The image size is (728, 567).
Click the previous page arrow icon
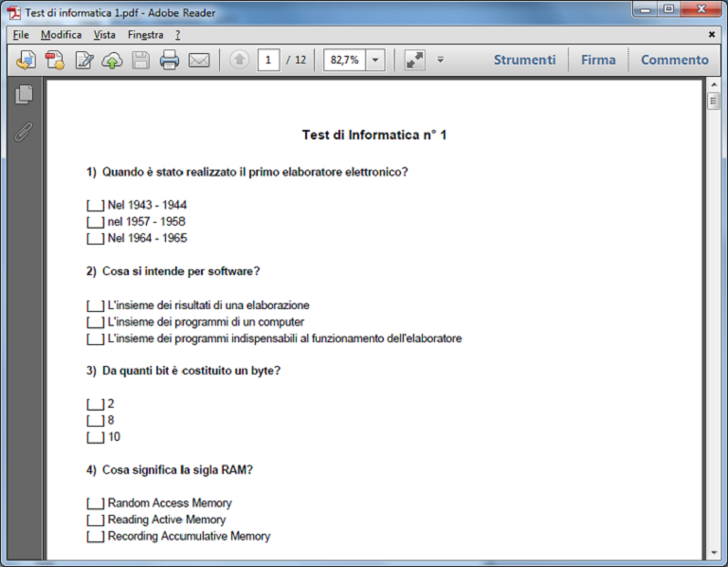(x=240, y=60)
